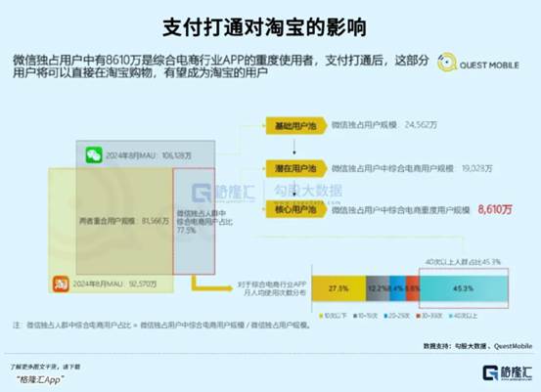Click the 支付打通对淘宝的影响 title

(265, 27)
